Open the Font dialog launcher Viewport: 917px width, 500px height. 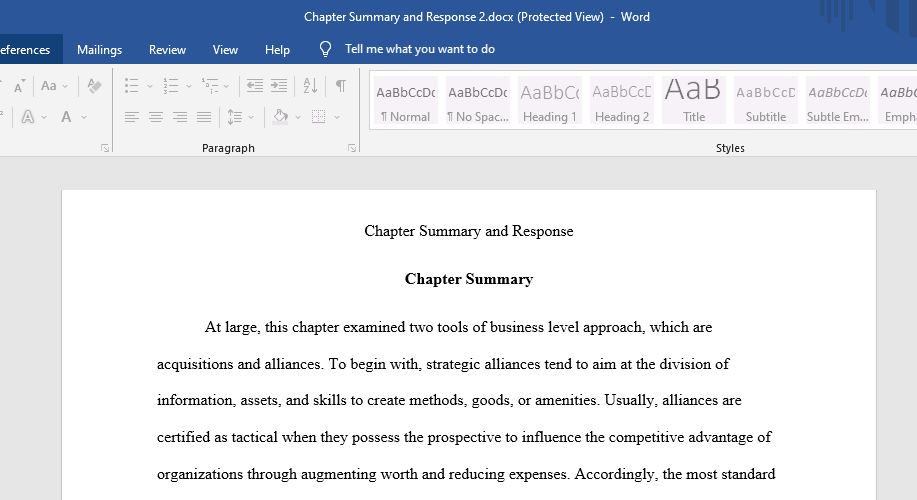105,149
